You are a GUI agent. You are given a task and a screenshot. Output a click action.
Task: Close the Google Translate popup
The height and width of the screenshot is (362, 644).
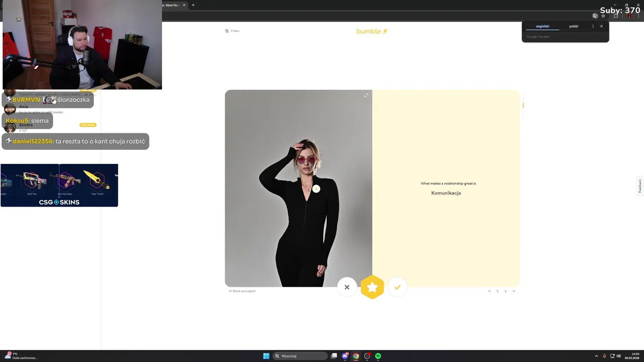(x=601, y=26)
